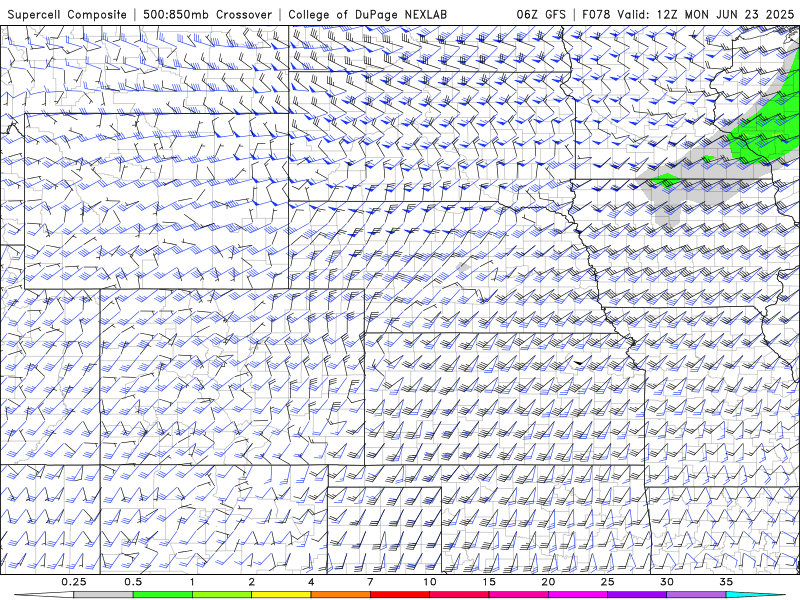Click the "12Z MON JUN 23 2025" valid time

726,14
